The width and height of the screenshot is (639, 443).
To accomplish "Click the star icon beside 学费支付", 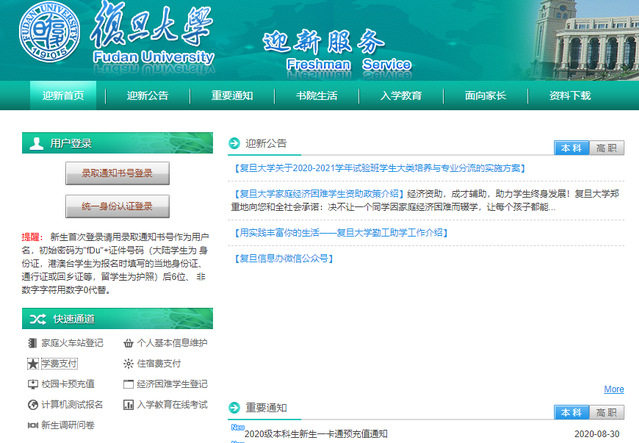I will pos(33,364).
